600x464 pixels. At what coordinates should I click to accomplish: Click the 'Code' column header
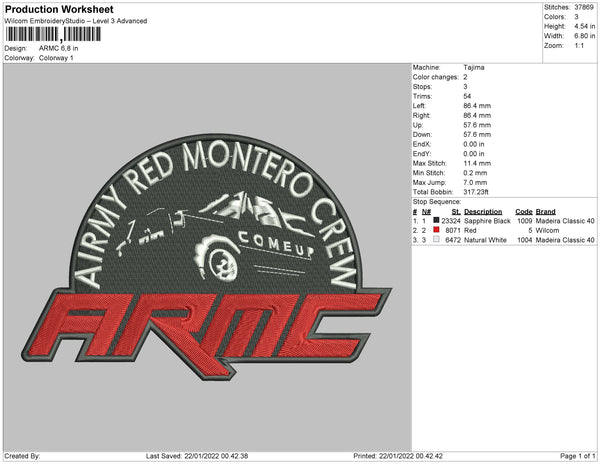pos(524,212)
